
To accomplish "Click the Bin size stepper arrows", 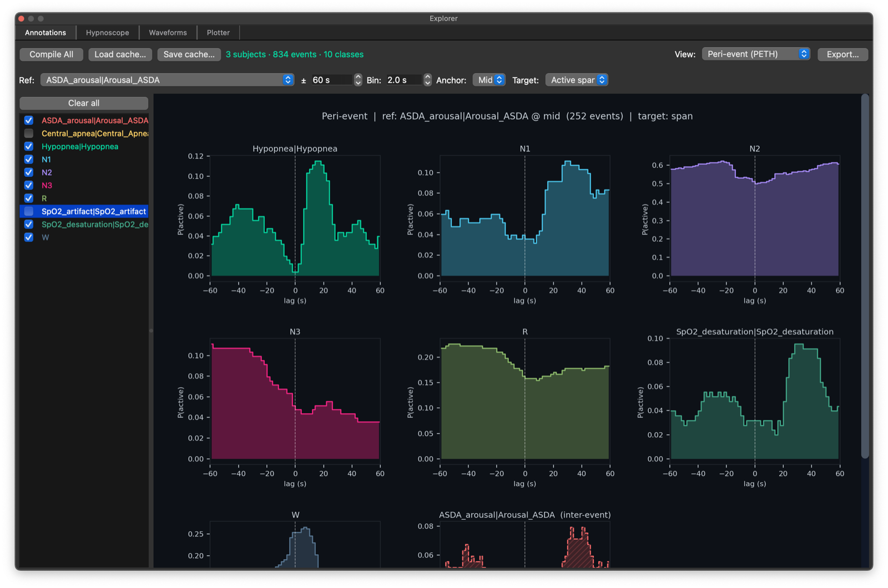I will tap(427, 80).
